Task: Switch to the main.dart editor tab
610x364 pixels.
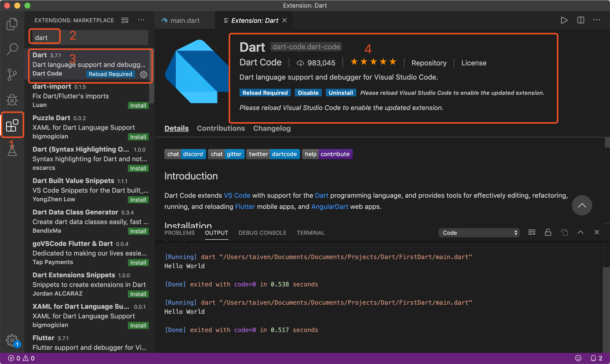Action: pos(184,21)
